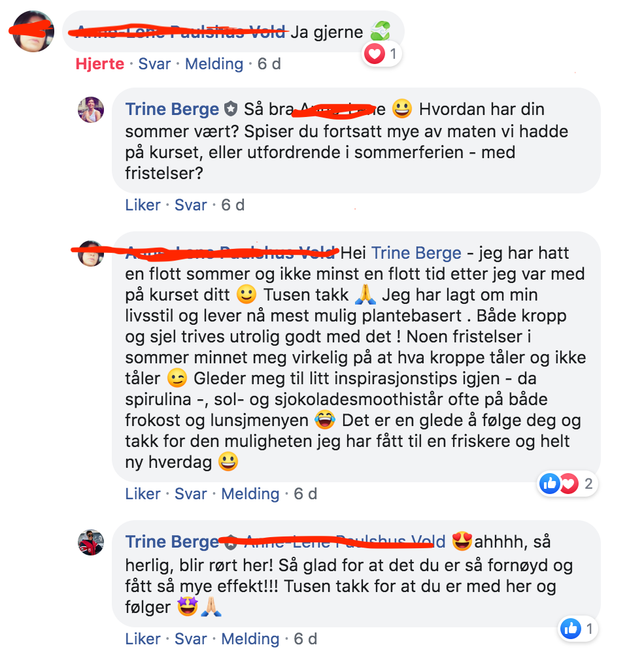Viewport: 644px width, 660px height.
Task: Toggle Liker under the long plantebasert comment
Action: click(143, 494)
